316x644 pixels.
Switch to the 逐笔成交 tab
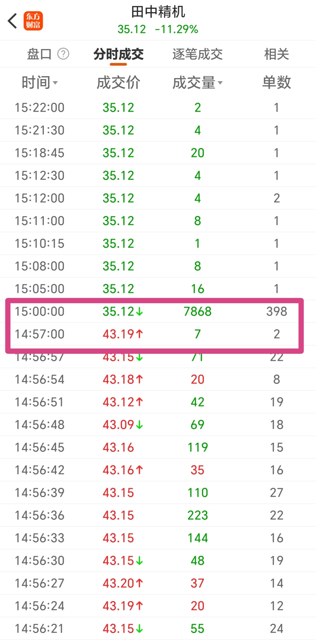click(197, 54)
